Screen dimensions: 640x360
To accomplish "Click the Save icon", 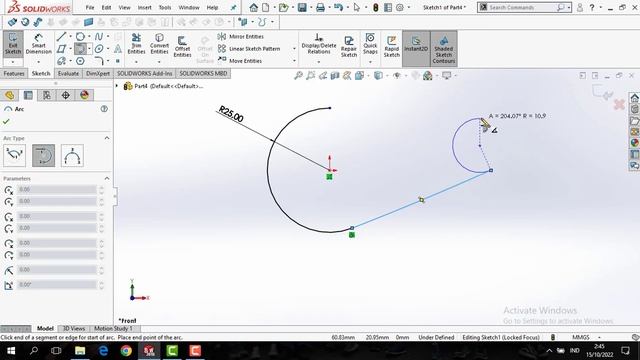I will [x=302, y=7].
